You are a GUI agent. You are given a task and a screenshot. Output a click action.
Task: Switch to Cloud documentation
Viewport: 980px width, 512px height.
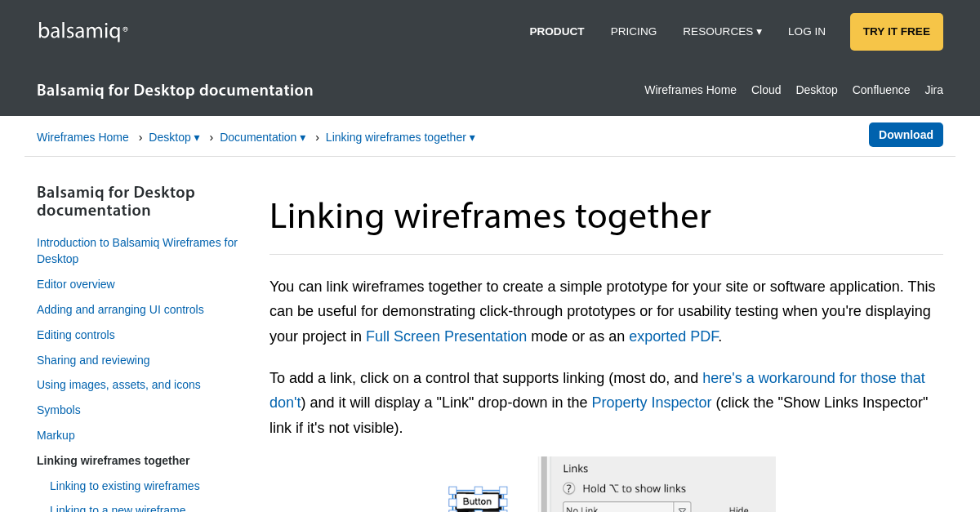pyautogui.click(x=765, y=90)
